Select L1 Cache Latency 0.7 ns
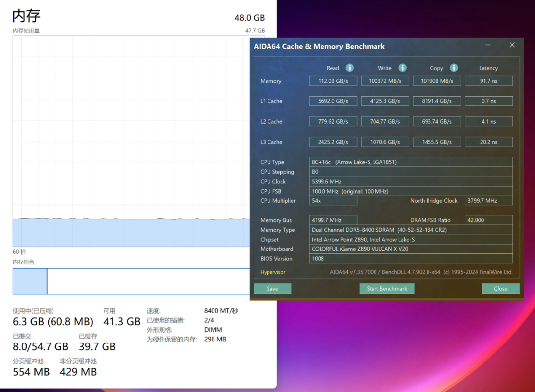Image resolution: width=535 pixels, height=392 pixels. 488,101
